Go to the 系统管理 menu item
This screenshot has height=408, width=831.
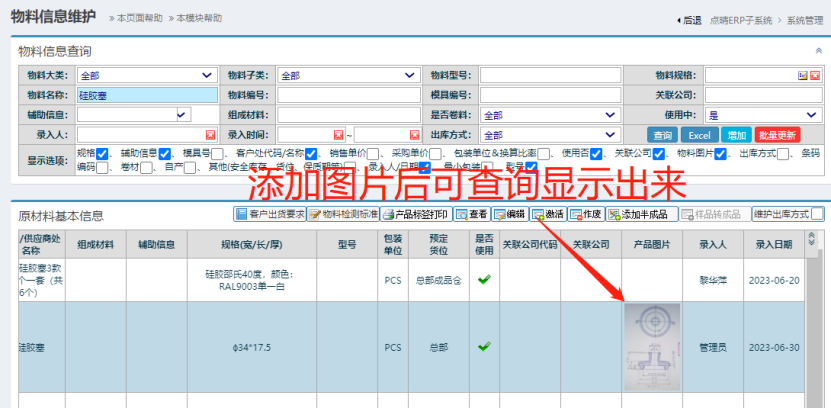click(x=803, y=19)
